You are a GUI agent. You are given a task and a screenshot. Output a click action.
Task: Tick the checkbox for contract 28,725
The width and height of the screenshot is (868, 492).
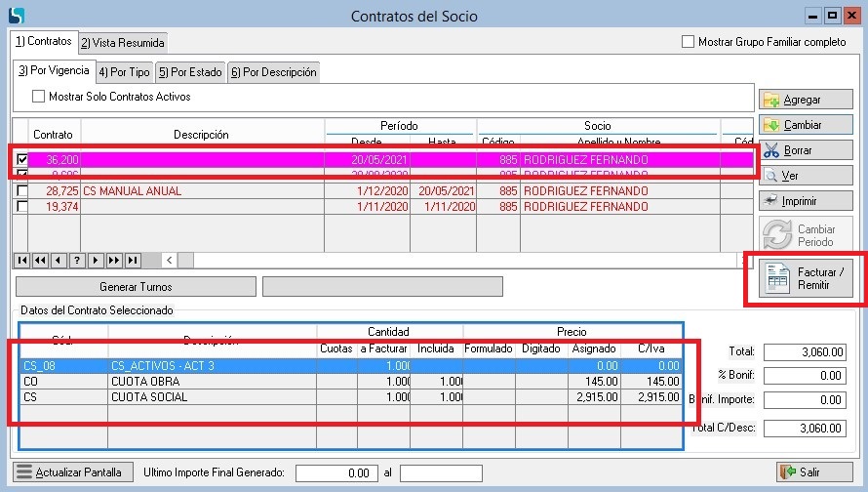(22, 191)
